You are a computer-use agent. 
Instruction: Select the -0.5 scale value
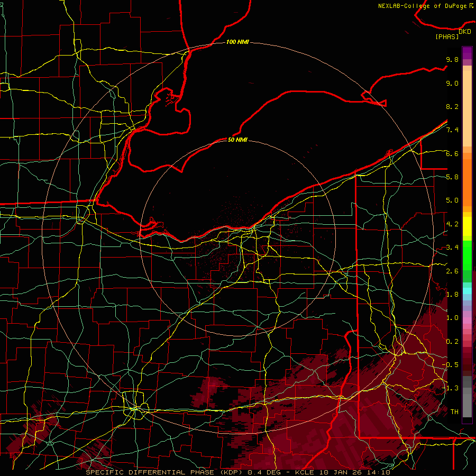coord(450,365)
